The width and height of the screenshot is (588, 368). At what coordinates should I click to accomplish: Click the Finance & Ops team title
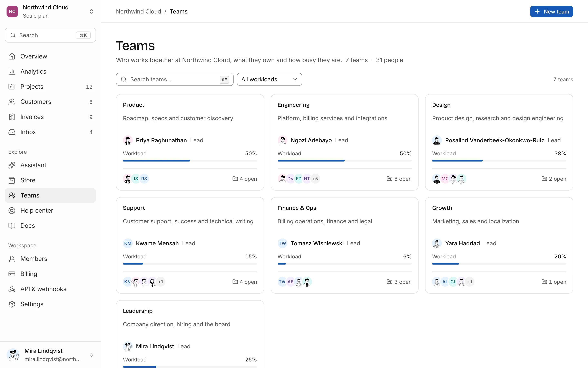point(297,208)
